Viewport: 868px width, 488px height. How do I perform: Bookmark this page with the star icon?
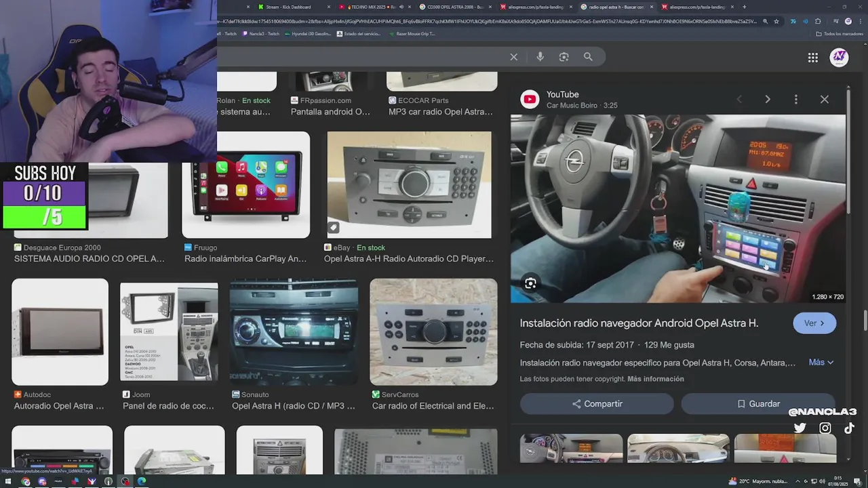776,21
